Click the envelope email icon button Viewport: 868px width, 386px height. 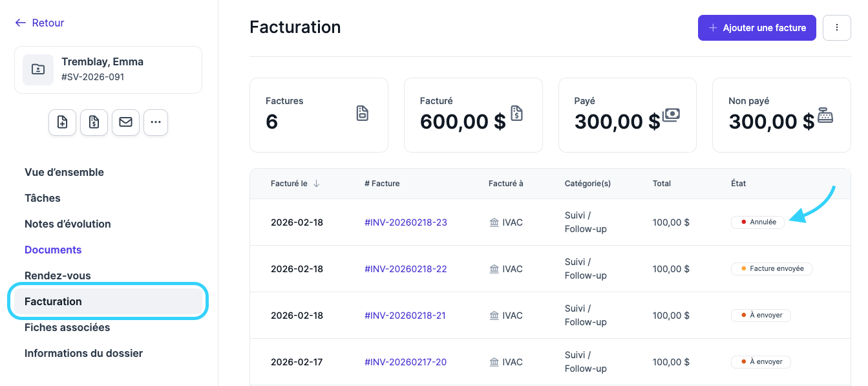(x=125, y=122)
